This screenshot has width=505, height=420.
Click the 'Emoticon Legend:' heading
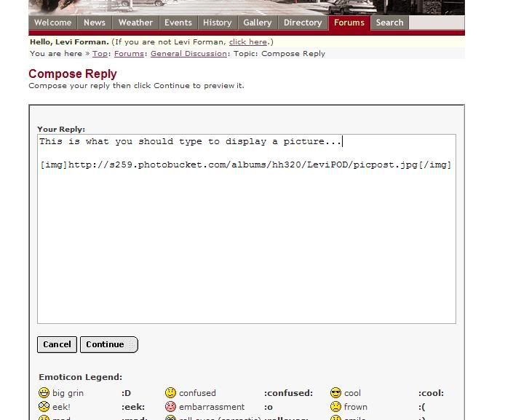81,377
